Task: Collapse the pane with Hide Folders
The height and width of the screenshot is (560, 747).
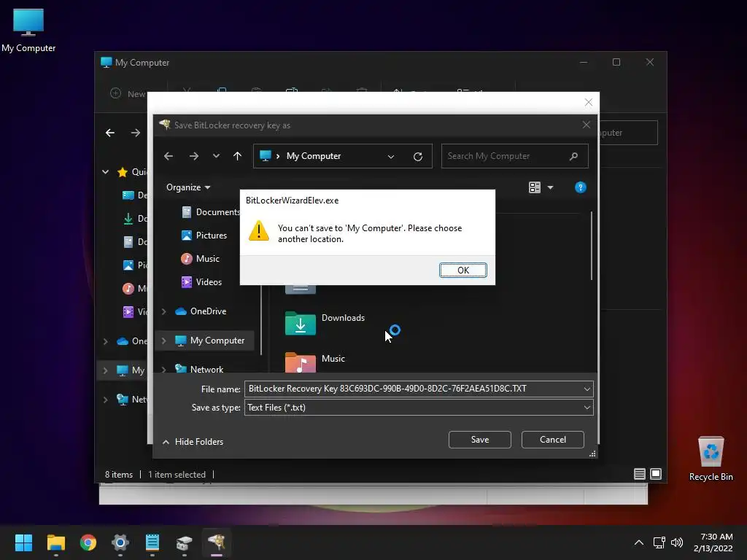Action: (x=193, y=441)
